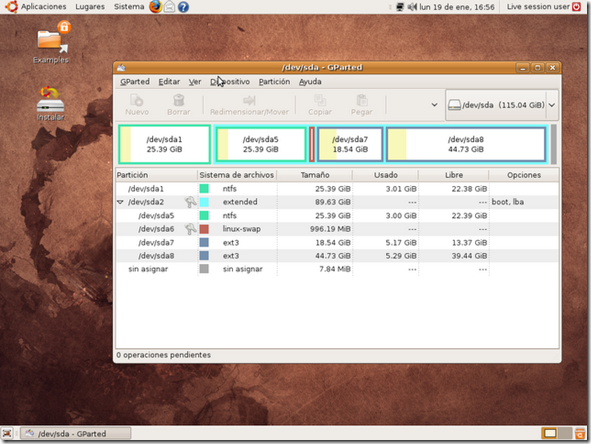Click the gray sin asignar color swatch
This screenshot has height=444, width=591.
pyautogui.click(x=204, y=269)
